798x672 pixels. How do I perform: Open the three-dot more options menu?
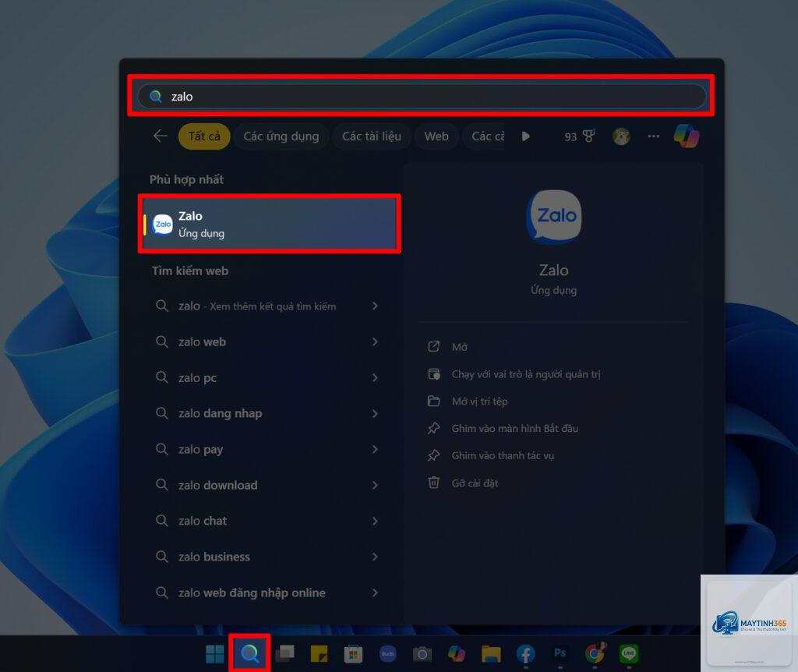(x=654, y=136)
